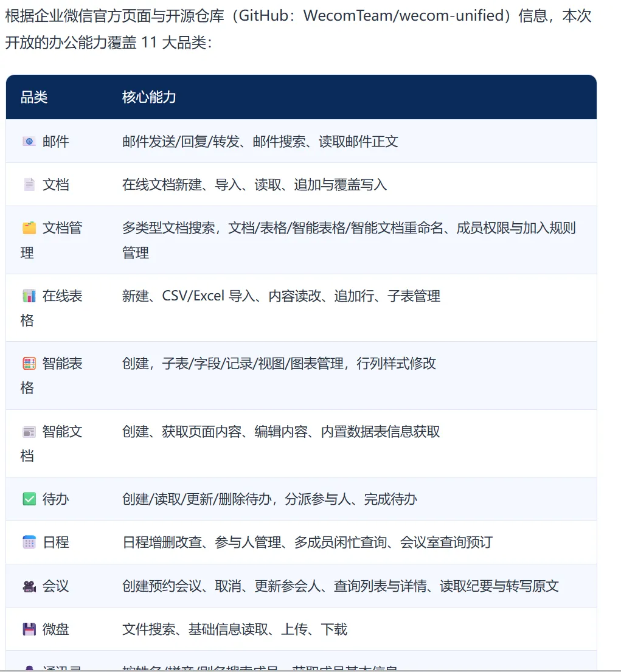
Task: Click the green checkmark icon beside 待办
Action: (29, 499)
